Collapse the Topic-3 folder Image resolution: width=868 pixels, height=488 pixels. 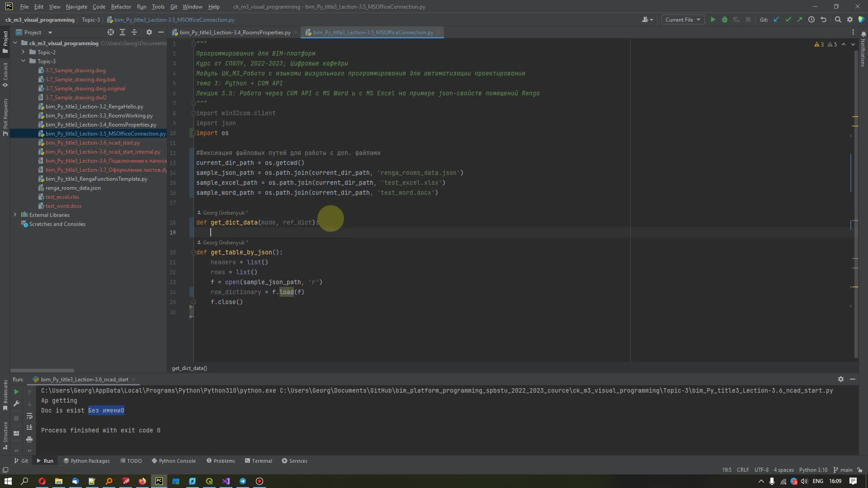click(x=23, y=61)
